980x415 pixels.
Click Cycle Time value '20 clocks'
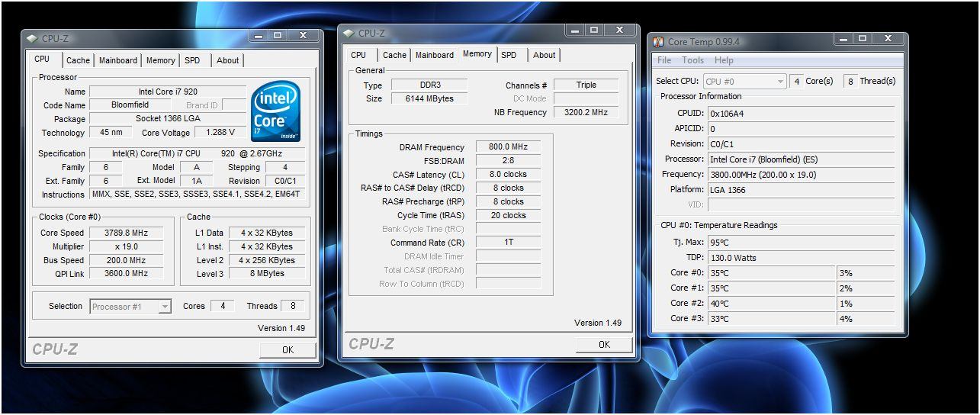pos(508,215)
